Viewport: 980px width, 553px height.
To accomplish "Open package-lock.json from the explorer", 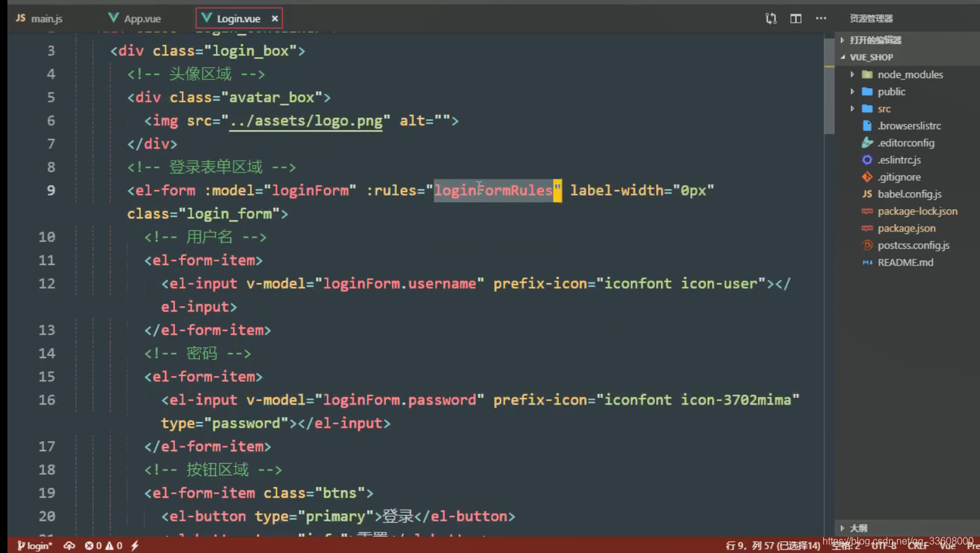I will [917, 211].
